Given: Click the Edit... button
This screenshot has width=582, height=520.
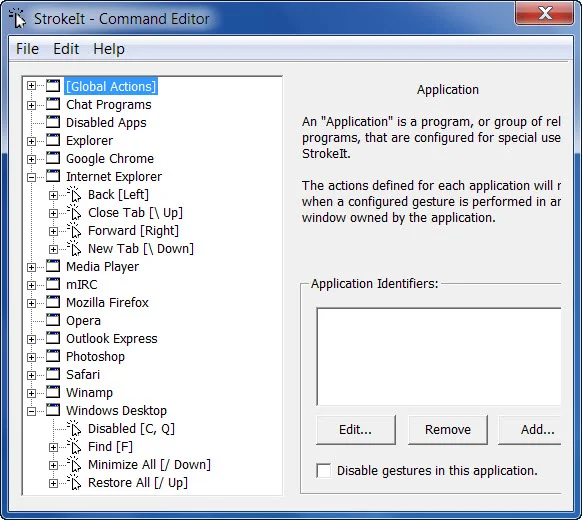Looking at the screenshot, I should pyautogui.click(x=356, y=429).
